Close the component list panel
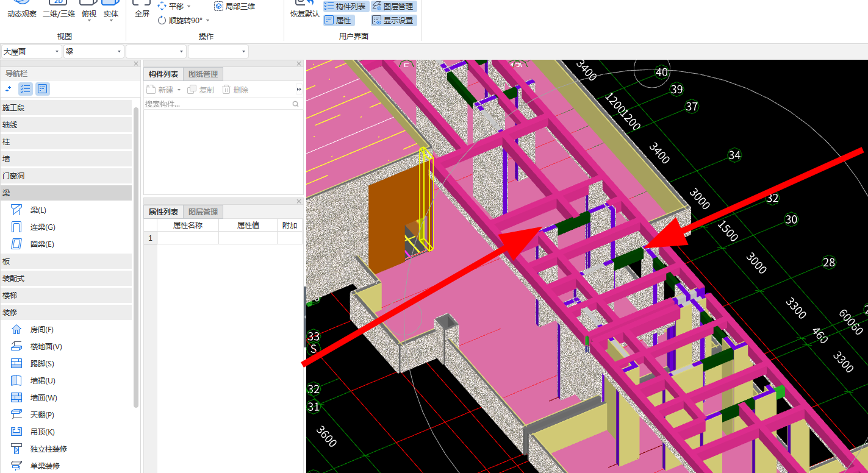 (299, 63)
